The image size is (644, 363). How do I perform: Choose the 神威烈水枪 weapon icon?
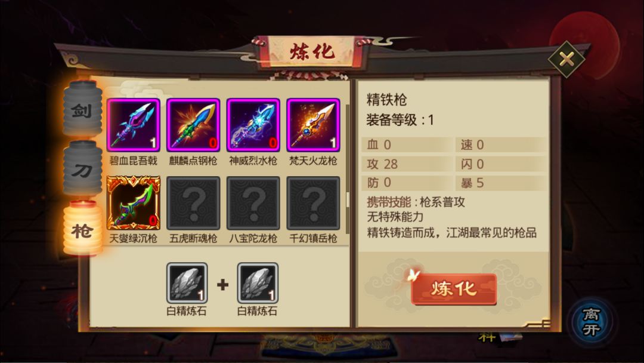[253, 125]
